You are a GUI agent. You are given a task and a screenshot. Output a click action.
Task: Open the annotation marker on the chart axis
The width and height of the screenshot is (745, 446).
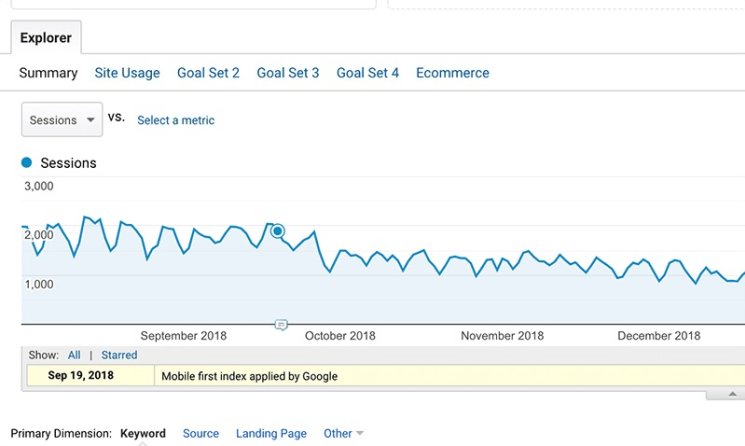point(281,325)
